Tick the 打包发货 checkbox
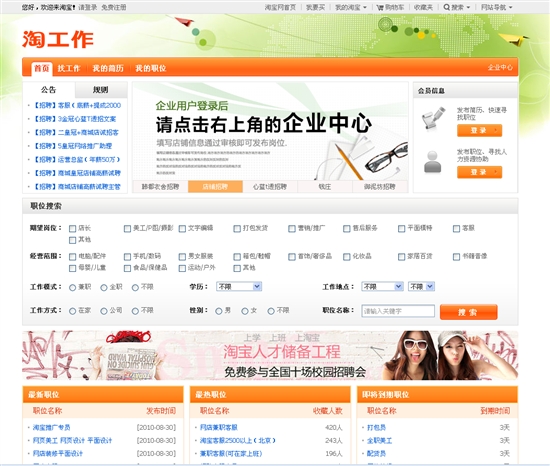The height and width of the screenshot is (466, 550). (237, 229)
